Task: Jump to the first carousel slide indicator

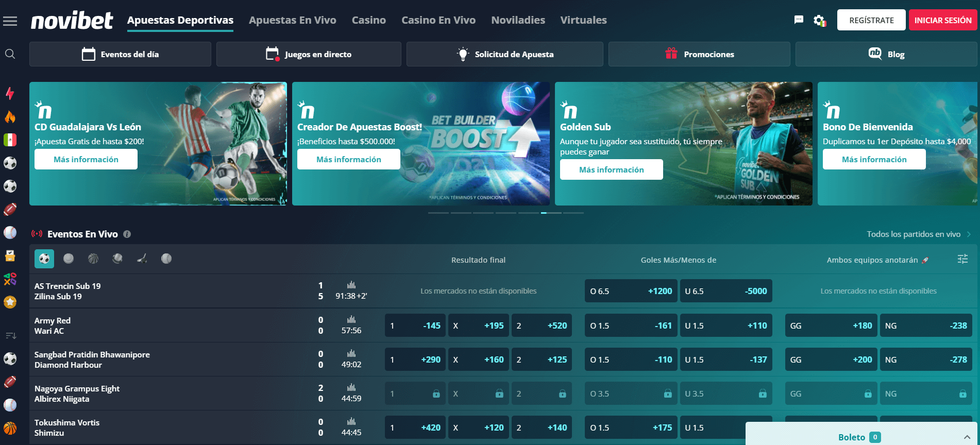Action: (x=438, y=213)
